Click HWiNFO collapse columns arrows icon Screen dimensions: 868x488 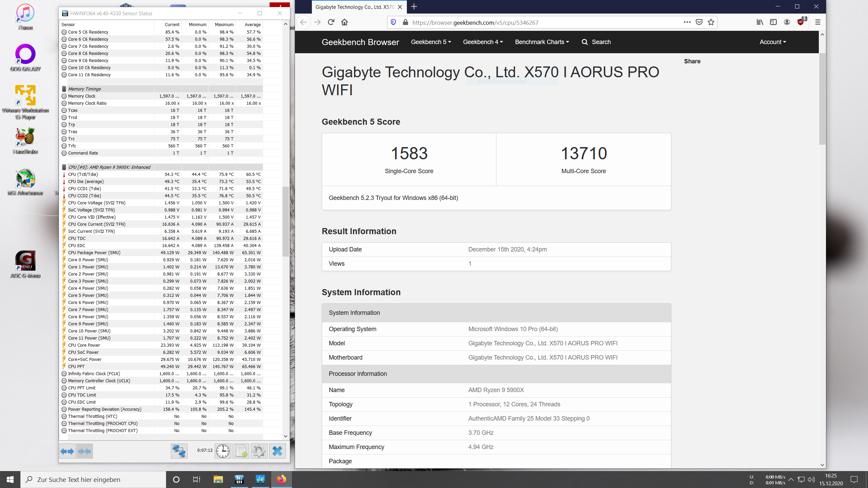coord(84,451)
